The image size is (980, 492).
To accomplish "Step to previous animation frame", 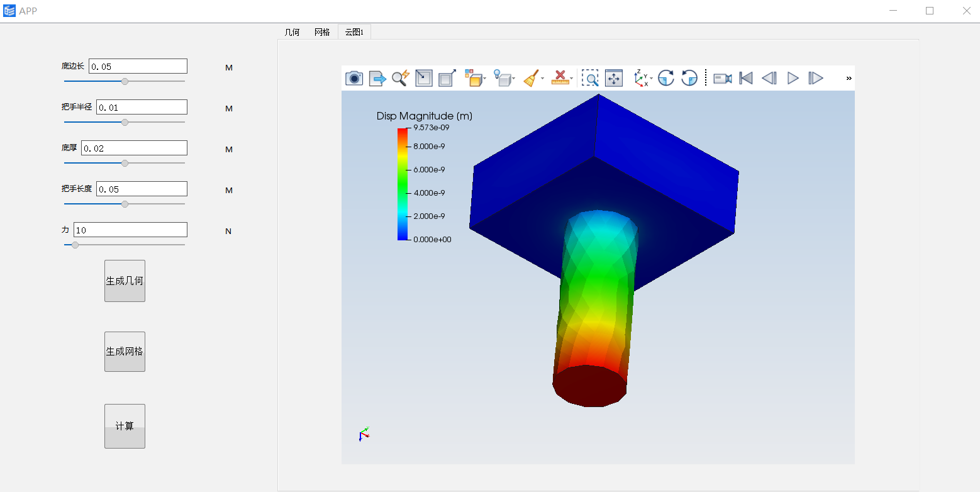I will coord(769,78).
